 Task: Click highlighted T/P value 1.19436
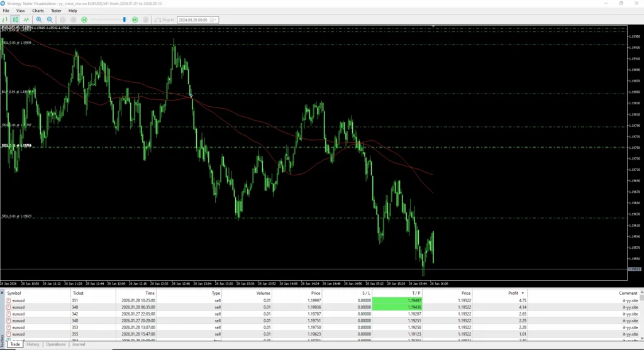click(x=397, y=307)
